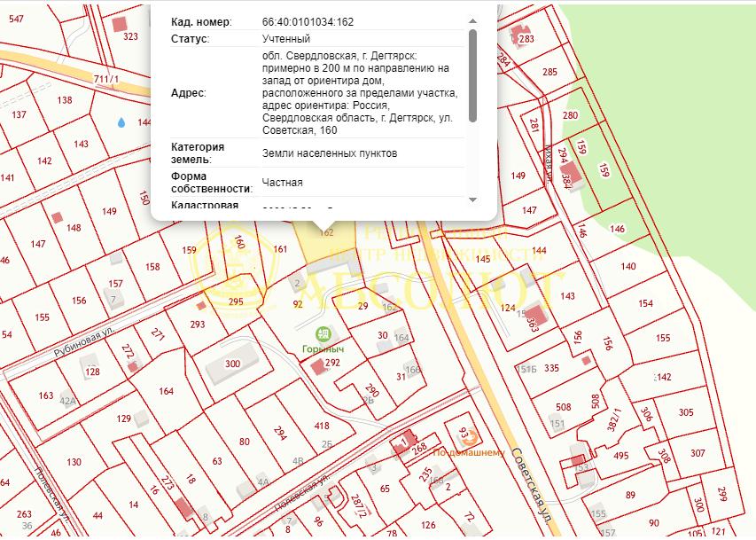Click the cadastral number 66:40:0101034:162
Screen dimensions: 756x540
pyautogui.click(x=308, y=22)
